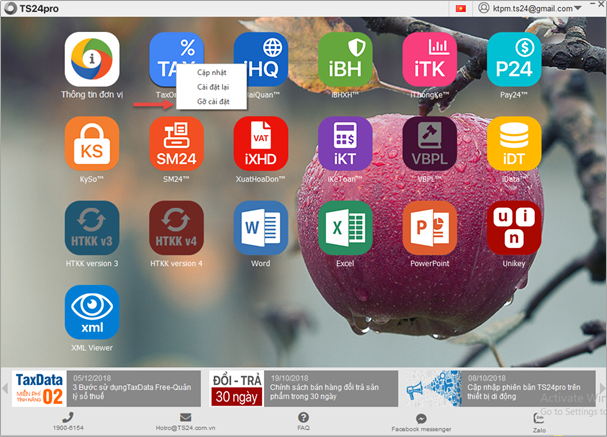Open the iBH BHXH app
Viewport: 607px width, 437px height.
pos(345,59)
